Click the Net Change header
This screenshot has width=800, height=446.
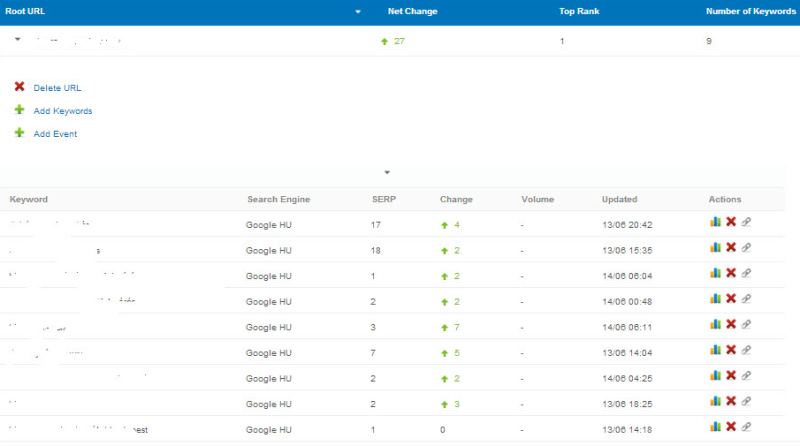412,12
